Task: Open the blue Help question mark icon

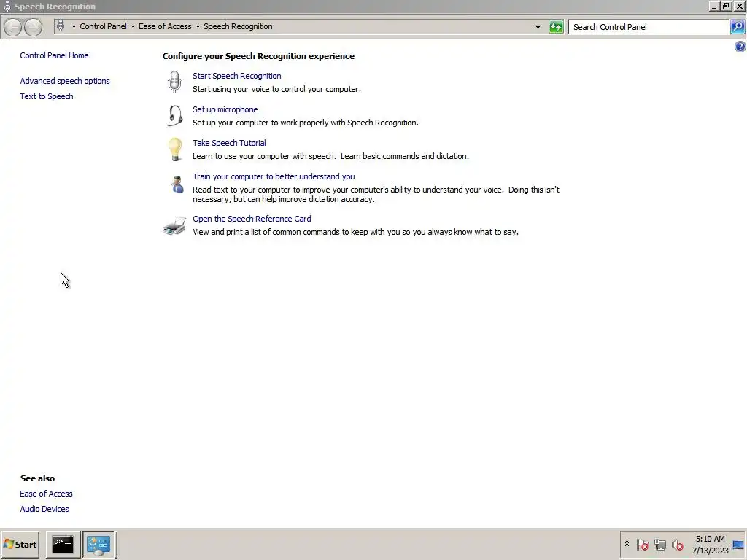Action: click(x=740, y=47)
